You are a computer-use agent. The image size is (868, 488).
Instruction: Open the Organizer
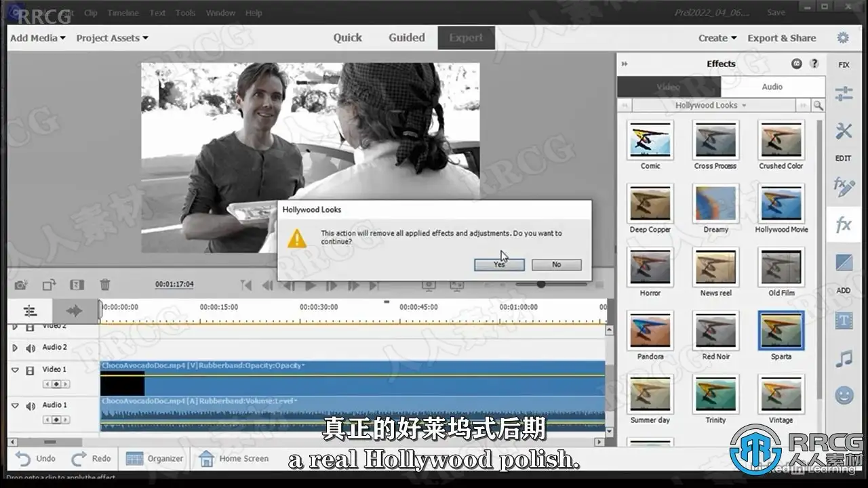pyautogui.click(x=155, y=459)
